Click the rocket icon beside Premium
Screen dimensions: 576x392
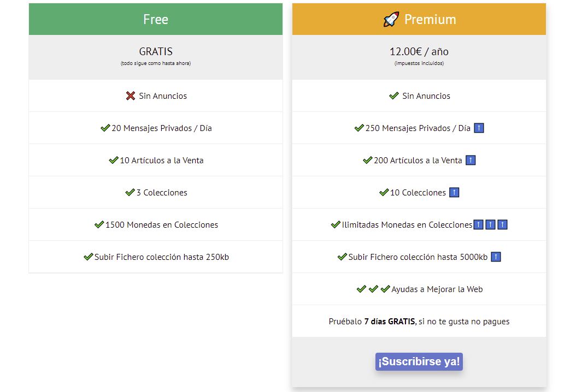tap(391, 19)
